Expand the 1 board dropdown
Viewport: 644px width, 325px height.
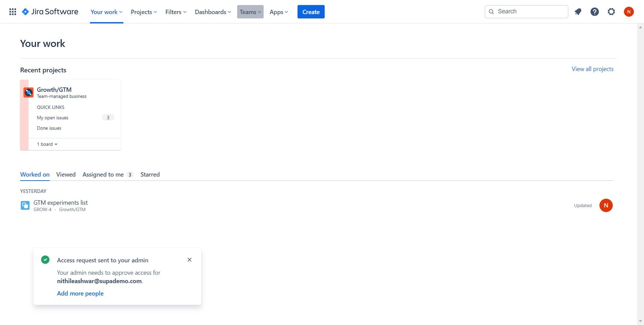(47, 144)
